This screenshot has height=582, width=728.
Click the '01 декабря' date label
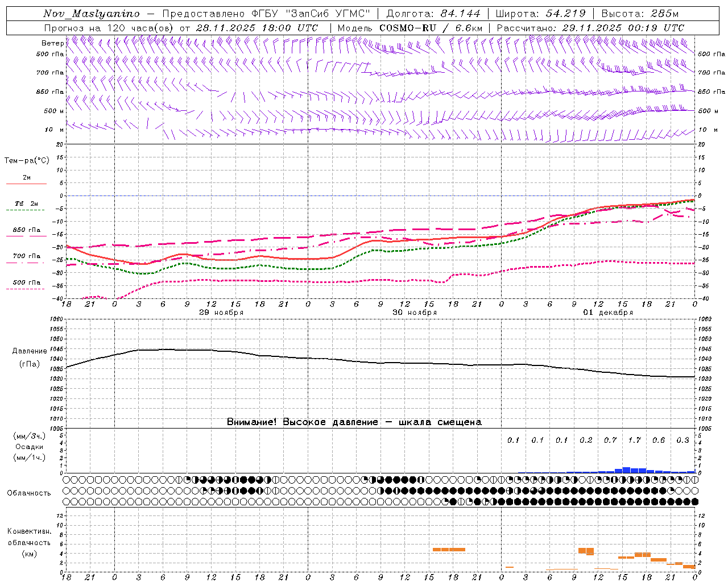tap(608, 313)
